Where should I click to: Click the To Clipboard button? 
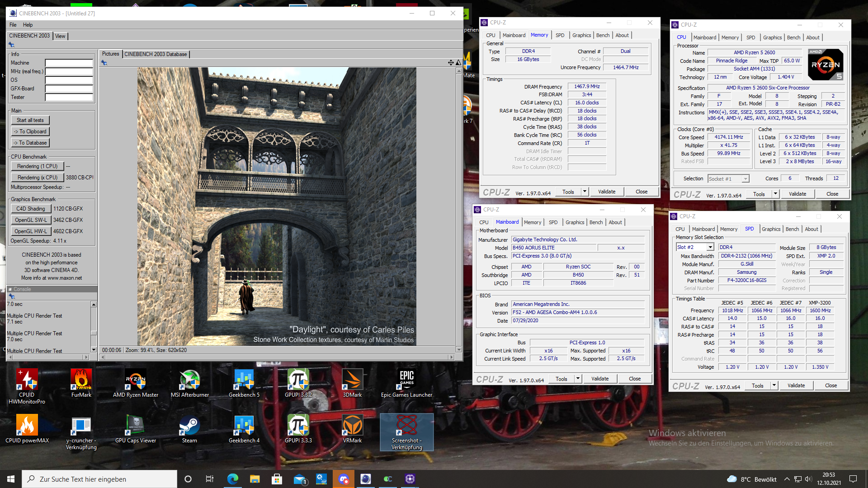pyautogui.click(x=30, y=131)
